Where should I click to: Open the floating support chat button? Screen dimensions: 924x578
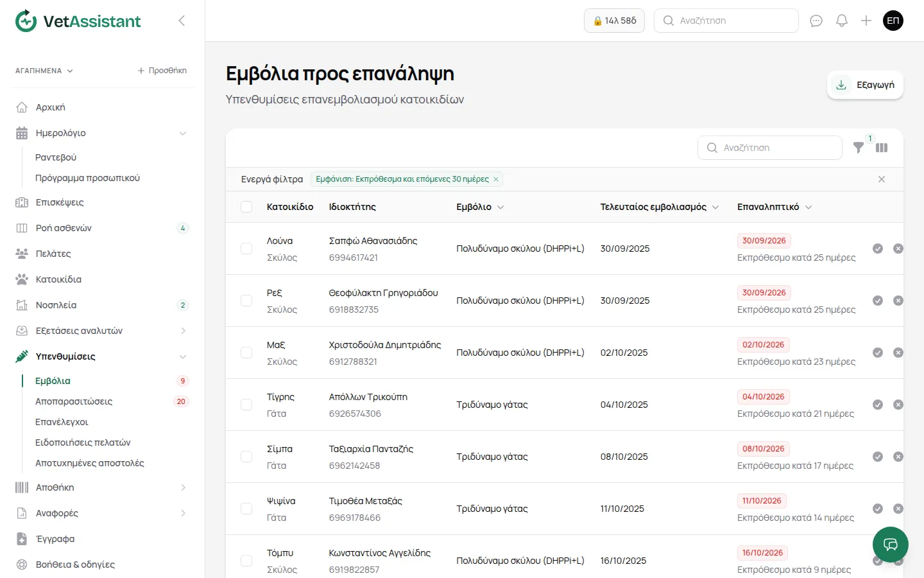point(891,545)
